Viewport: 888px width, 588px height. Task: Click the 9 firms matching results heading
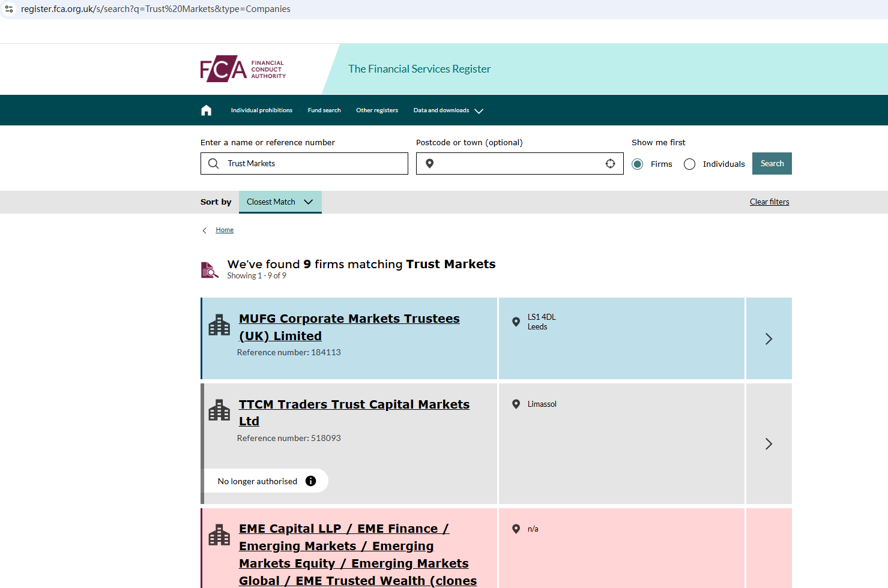coord(361,264)
